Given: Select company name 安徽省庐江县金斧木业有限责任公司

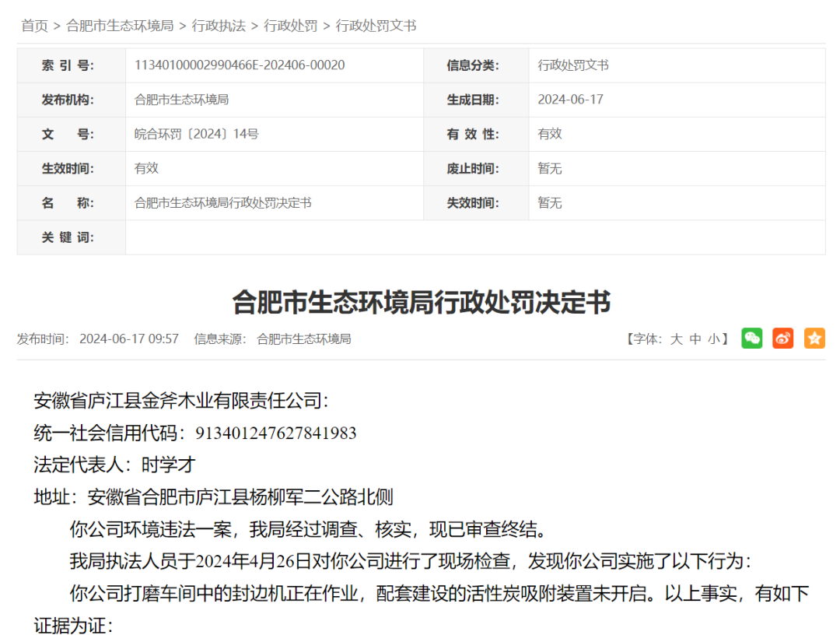Looking at the screenshot, I should tap(178, 401).
